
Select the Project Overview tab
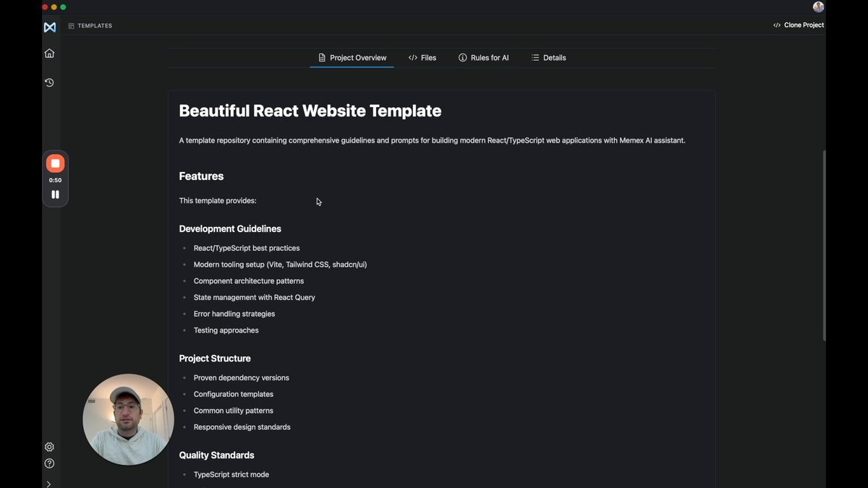pos(352,58)
